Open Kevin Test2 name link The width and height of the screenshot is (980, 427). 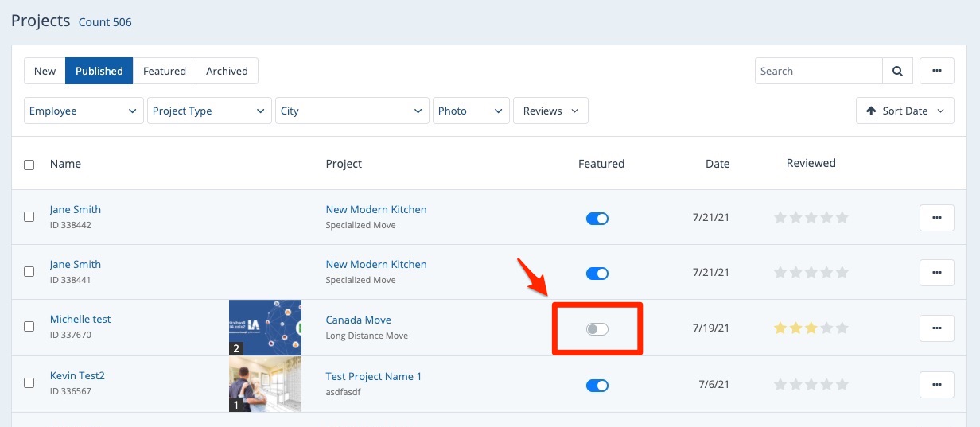click(77, 375)
